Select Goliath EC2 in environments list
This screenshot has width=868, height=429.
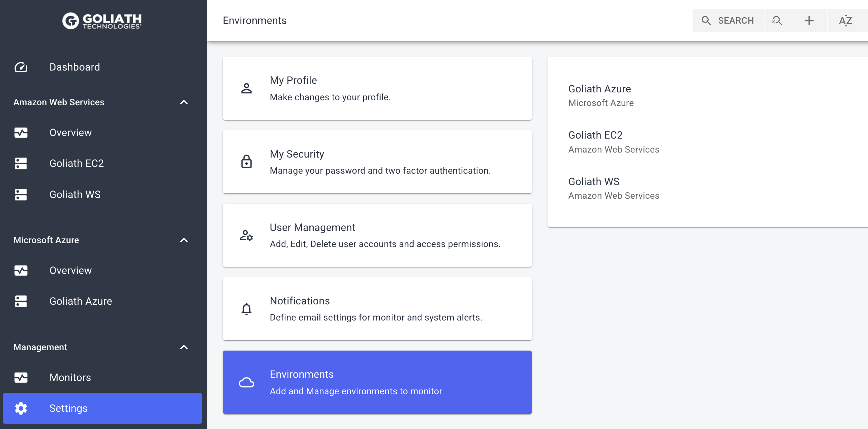tap(708, 142)
